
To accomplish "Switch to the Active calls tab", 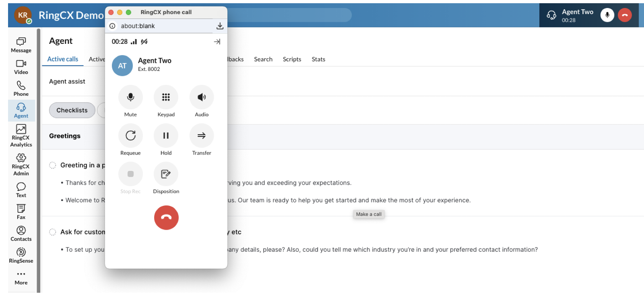I will 63,59.
